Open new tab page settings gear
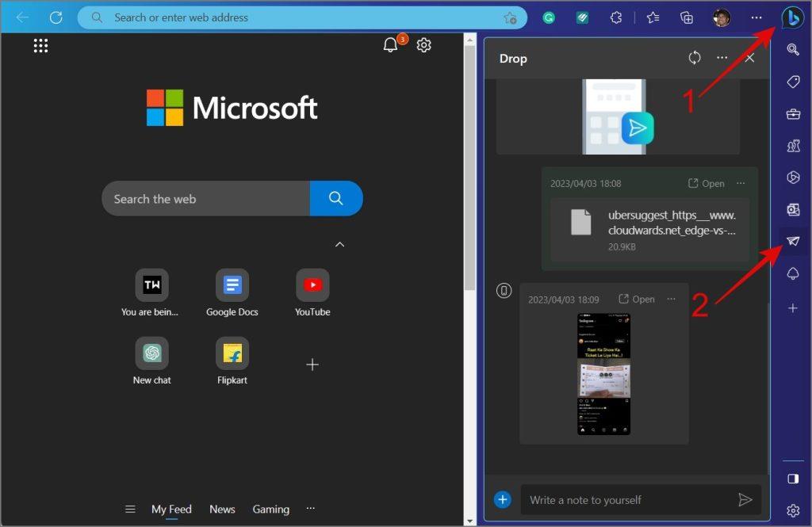The image size is (812, 527). [424, 45]
